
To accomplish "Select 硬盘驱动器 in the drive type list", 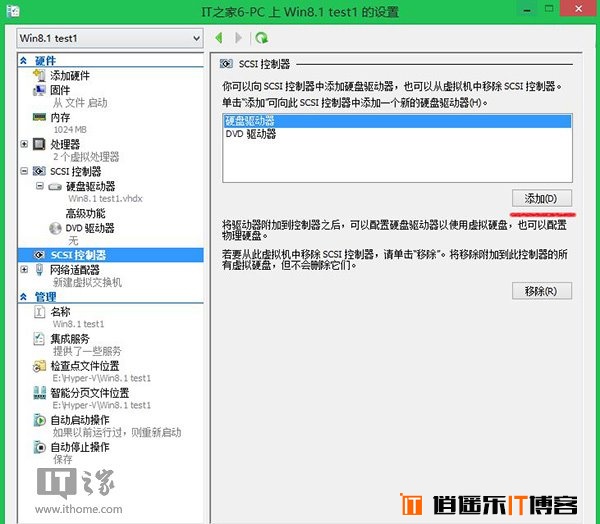I will [397, 121].
